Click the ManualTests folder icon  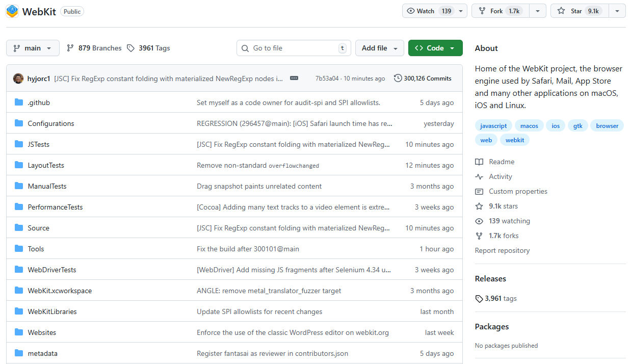[19, 186]
